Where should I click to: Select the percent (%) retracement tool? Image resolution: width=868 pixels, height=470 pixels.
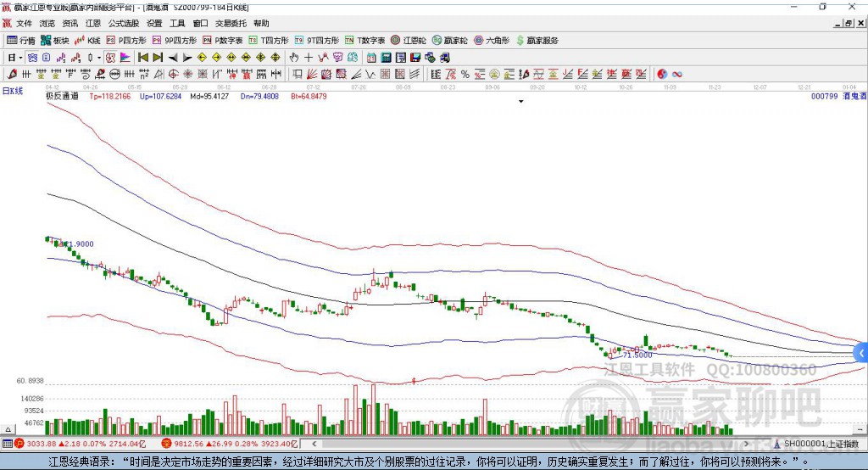[x=465, y=75]
